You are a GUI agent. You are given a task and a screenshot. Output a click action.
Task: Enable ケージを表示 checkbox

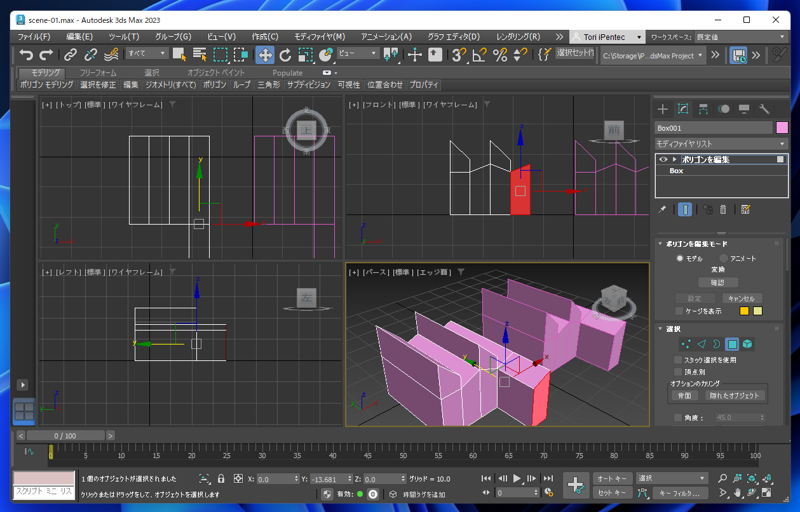[679, 311]
